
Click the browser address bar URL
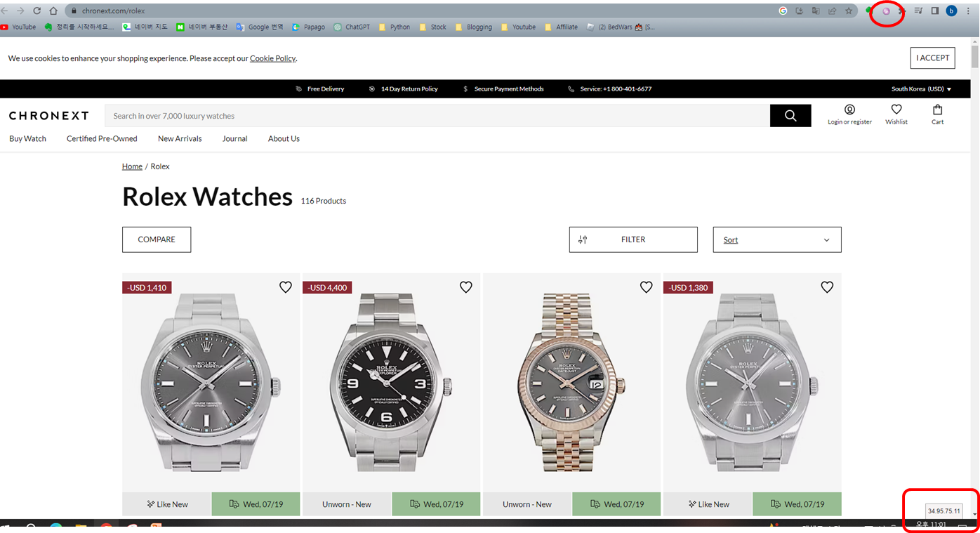point(113,11)
